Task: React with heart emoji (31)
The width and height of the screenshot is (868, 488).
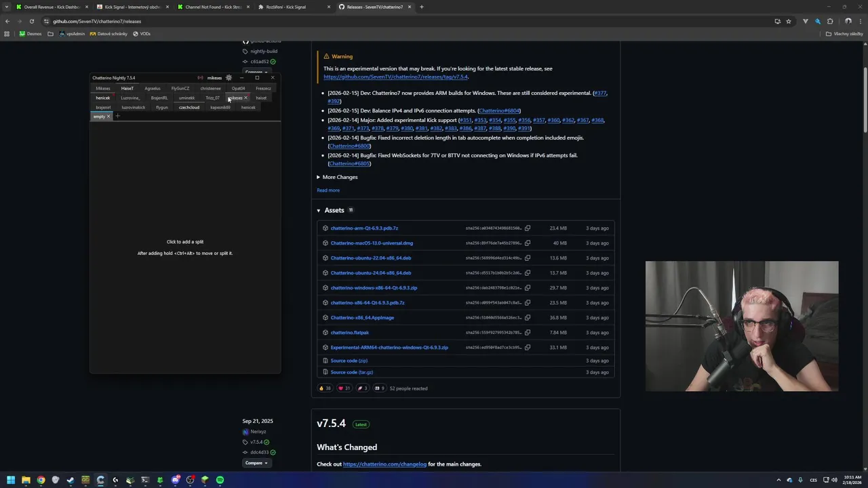Action: (344, 388)
